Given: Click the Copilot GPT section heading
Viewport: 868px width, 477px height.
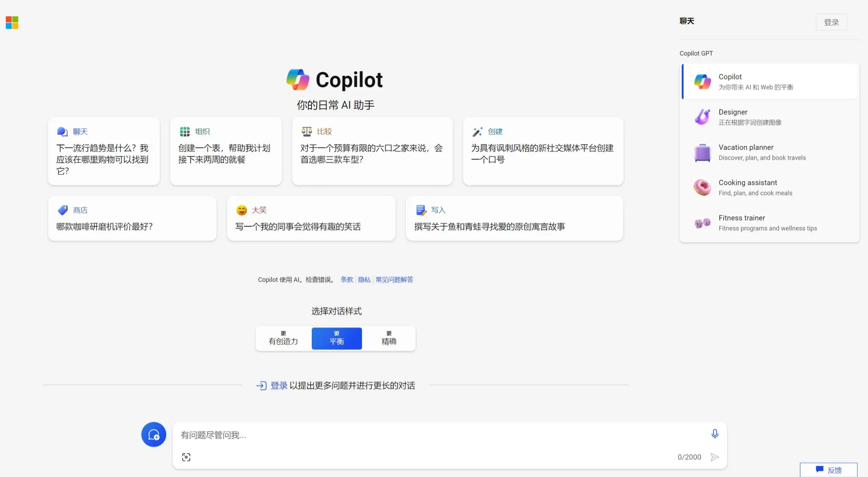Looking at the screenshot, I should click(696, 53).
